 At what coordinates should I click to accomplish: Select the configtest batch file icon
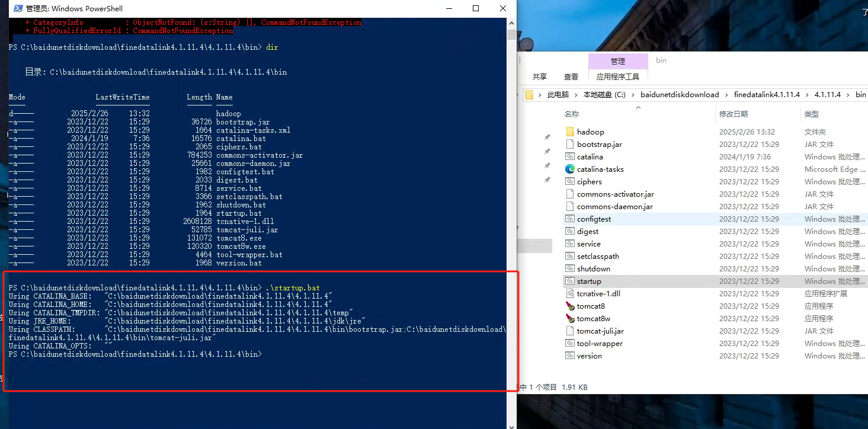(570, 219)
